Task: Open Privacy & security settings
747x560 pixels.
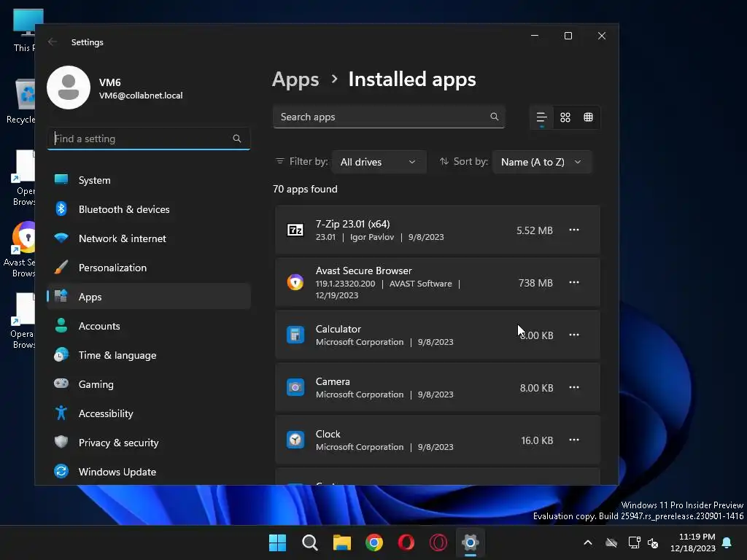Action: click(x=149, y=443)
